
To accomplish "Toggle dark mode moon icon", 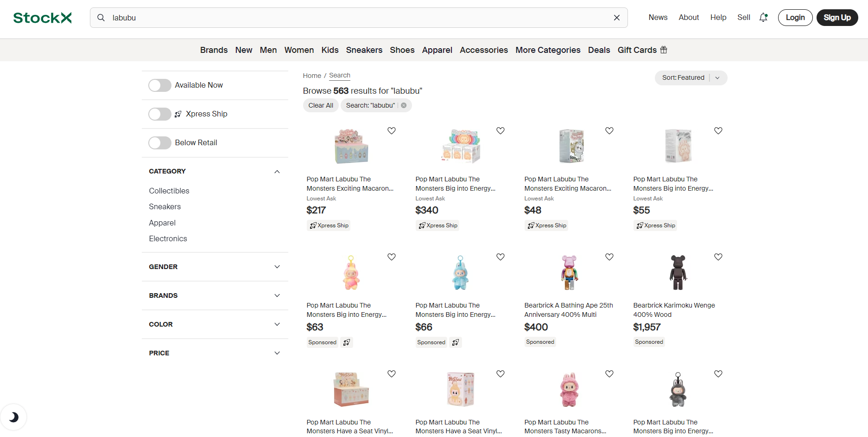I will pyautogui.click(x=13, y=417).
